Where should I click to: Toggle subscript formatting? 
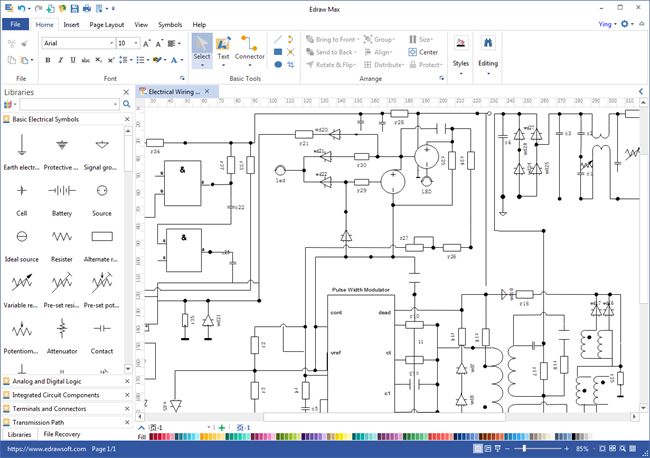98,60
